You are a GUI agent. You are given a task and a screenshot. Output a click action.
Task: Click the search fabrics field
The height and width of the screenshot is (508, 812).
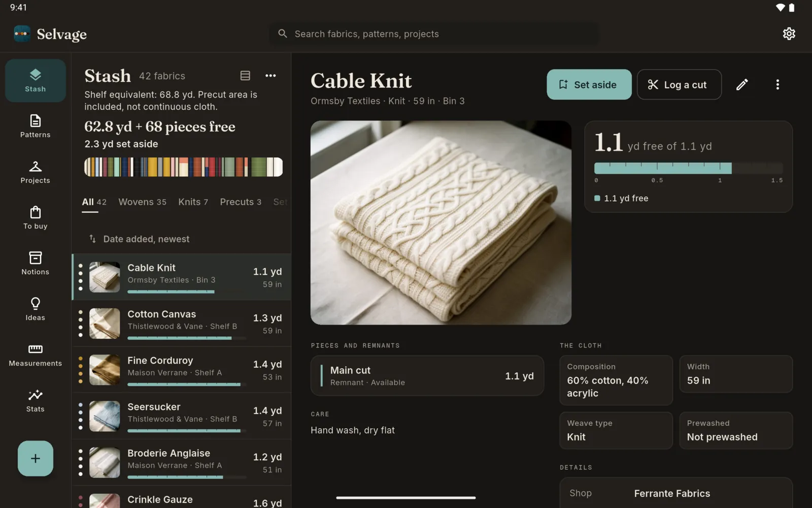click(x=434, y=34)
